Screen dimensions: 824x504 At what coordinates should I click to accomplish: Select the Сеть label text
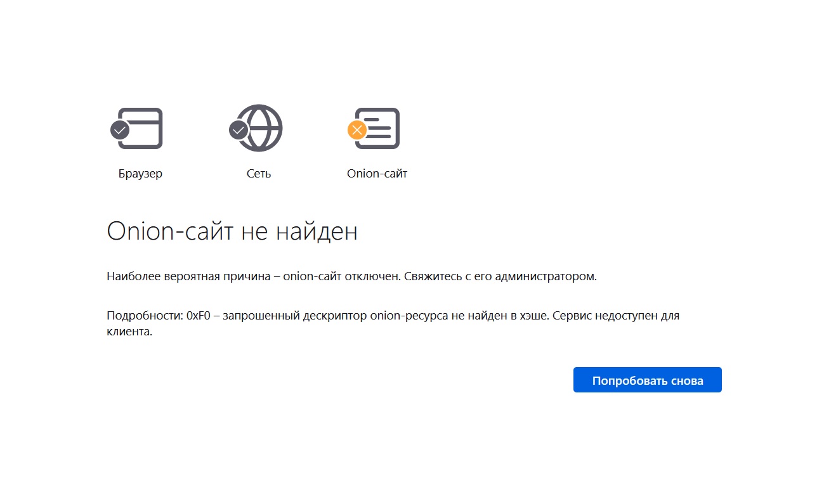point(259,174)
